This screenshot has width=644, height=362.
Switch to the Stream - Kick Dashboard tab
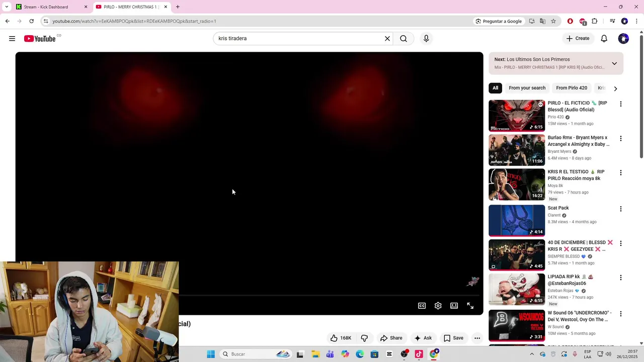pos(49,7)
